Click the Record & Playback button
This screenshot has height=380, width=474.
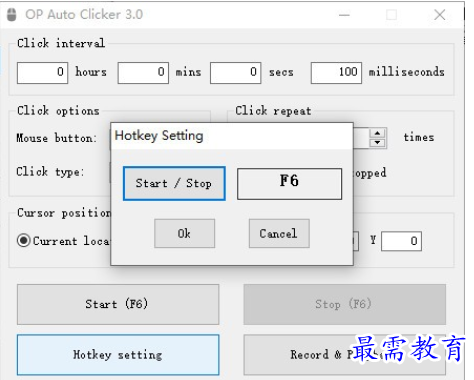click(x=344, y=355)
